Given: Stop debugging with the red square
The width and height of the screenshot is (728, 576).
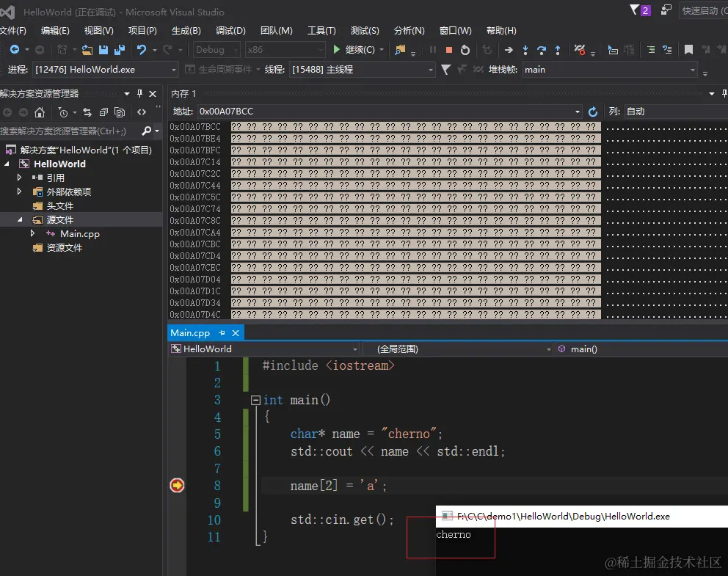Looking at the screenshot, I should (x=448, y=50).
